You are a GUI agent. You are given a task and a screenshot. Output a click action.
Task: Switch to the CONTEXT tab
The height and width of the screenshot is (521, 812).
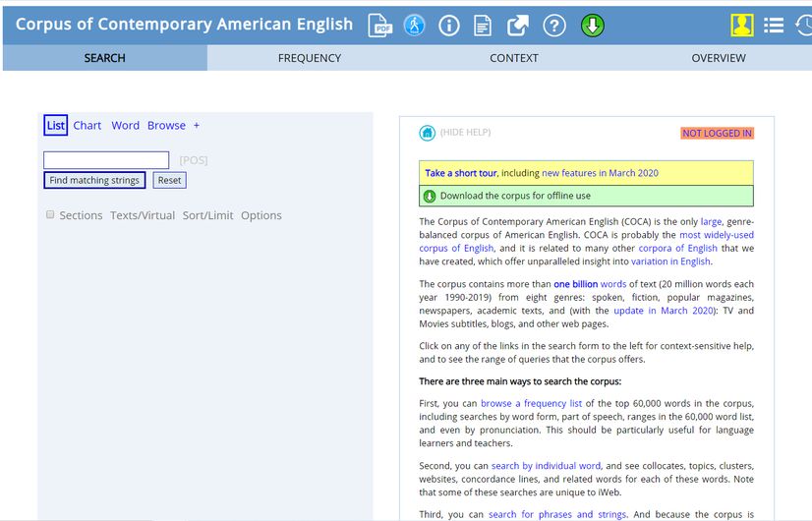514,58
